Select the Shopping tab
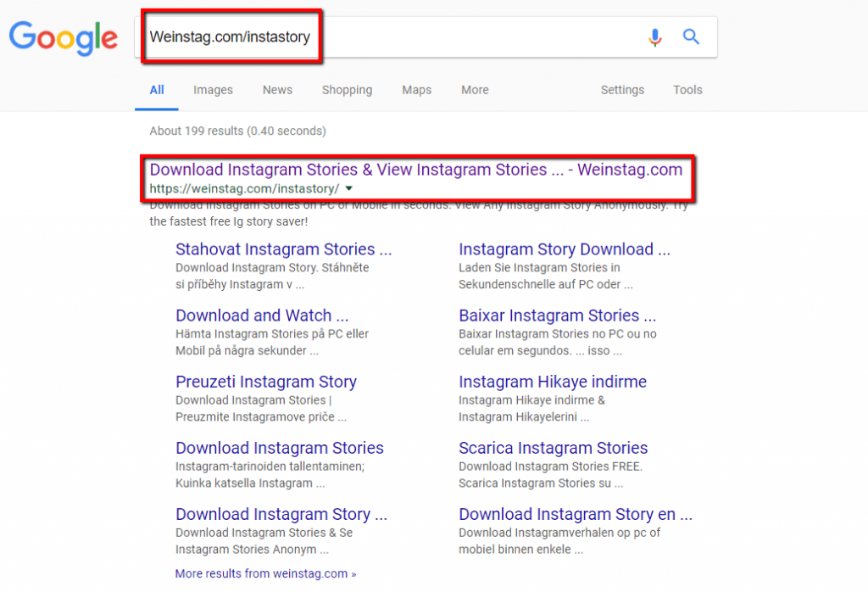Viewport: 868px width, 592px height. coord(347,90)
